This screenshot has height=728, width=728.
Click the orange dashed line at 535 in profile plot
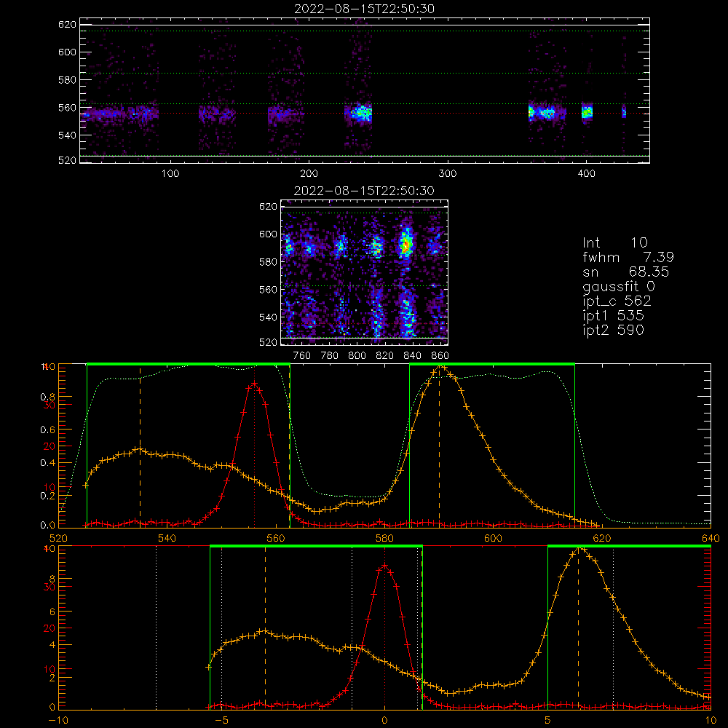pyautogui.click(x=141, y=446)
